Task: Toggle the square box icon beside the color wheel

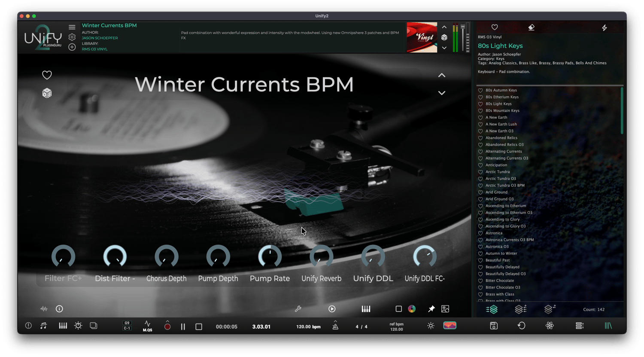Action: pyautogui.click(x=398, y=309)
